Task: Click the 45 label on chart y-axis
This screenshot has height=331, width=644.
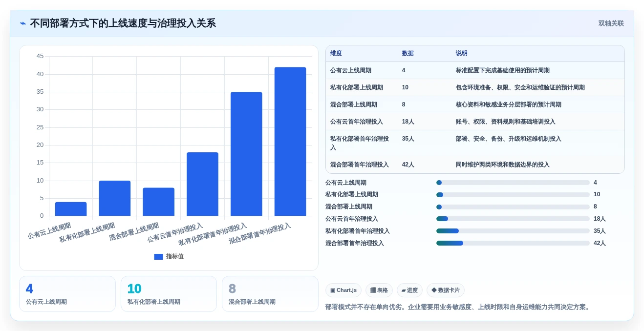Action: coord(40,56)
